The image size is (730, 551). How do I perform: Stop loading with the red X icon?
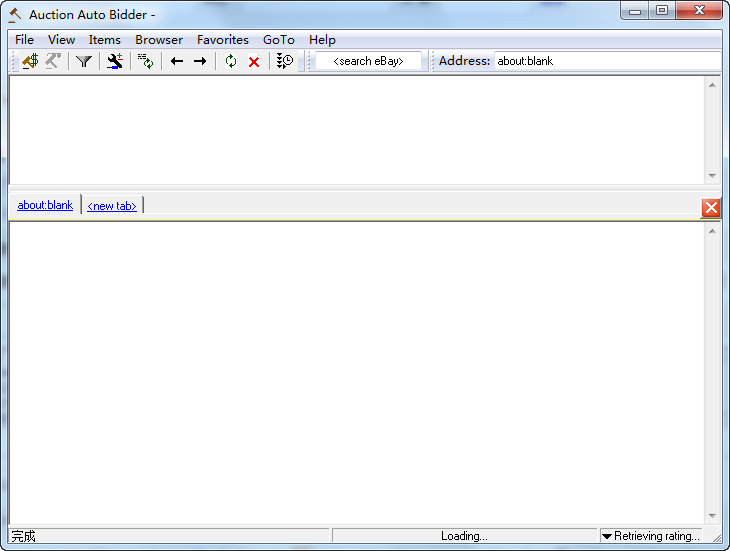(254, 61)
